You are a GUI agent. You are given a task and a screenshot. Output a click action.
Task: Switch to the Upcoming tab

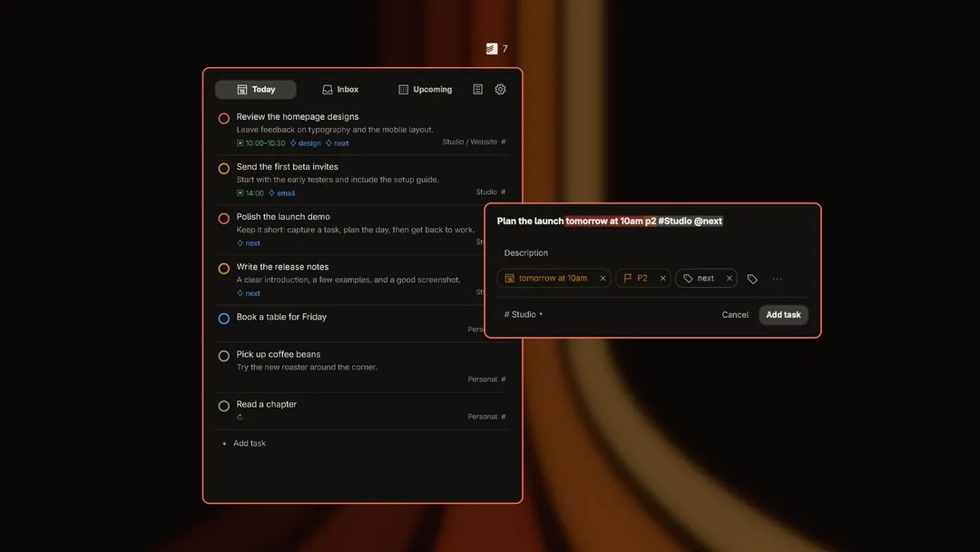click(425, 89)
